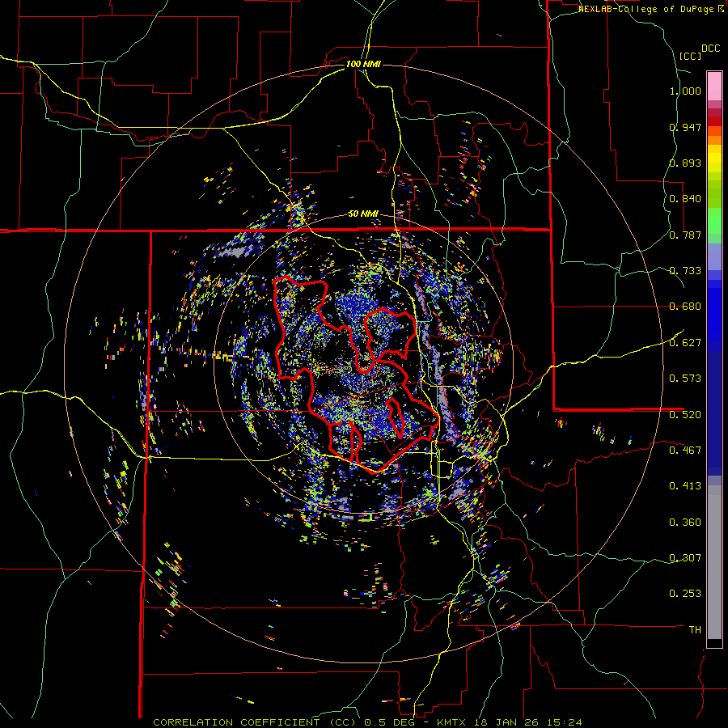Click the TH threshold legend label
Viewport: 728px width, 728px height.
tap(695, 630)
